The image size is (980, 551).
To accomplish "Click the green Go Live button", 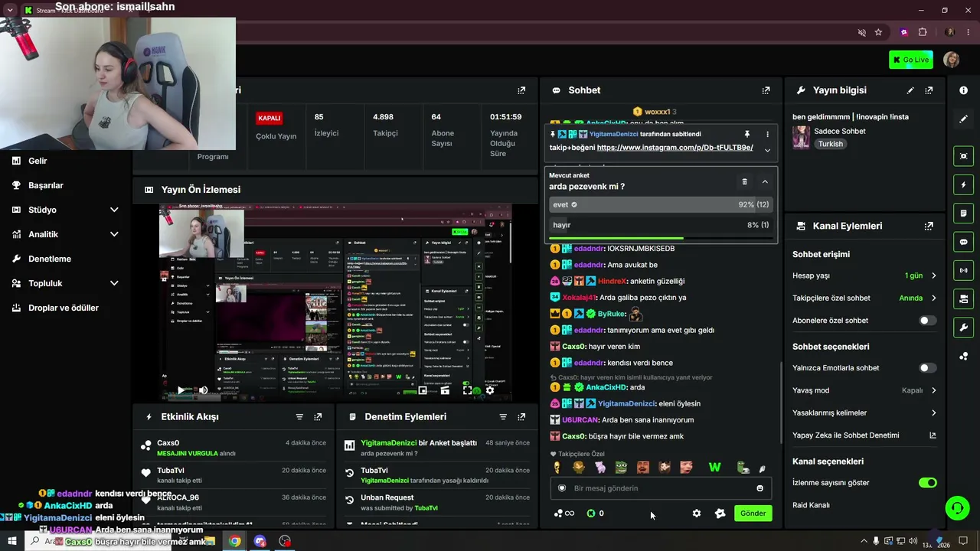I will (911, 60).
